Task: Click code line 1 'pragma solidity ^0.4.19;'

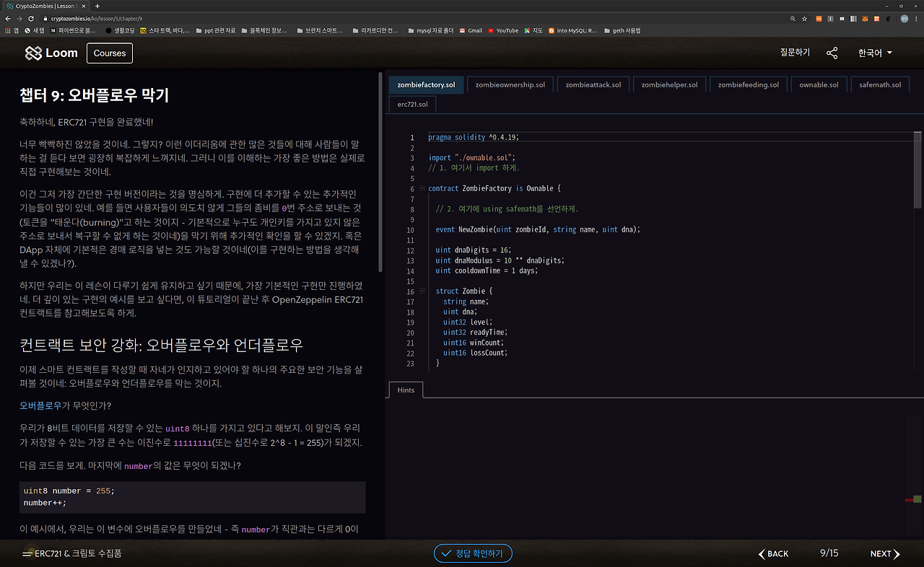Action: pyautogui.click(x=474, y=137)
